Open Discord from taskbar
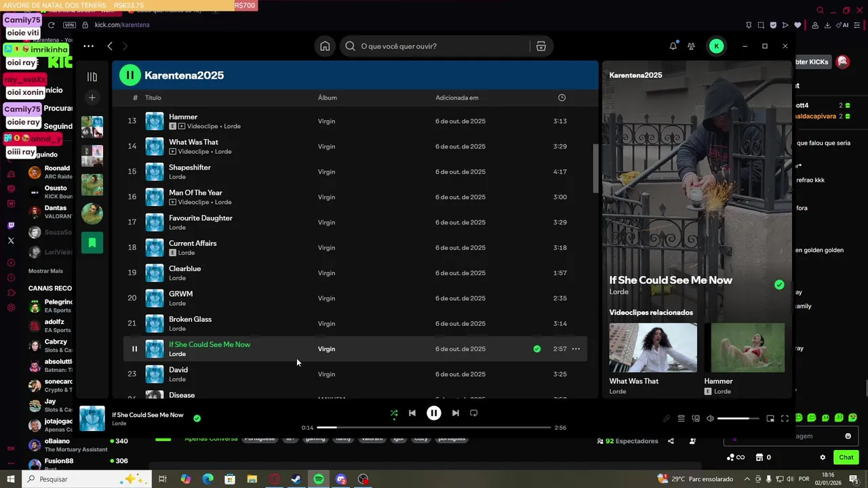 341,479
